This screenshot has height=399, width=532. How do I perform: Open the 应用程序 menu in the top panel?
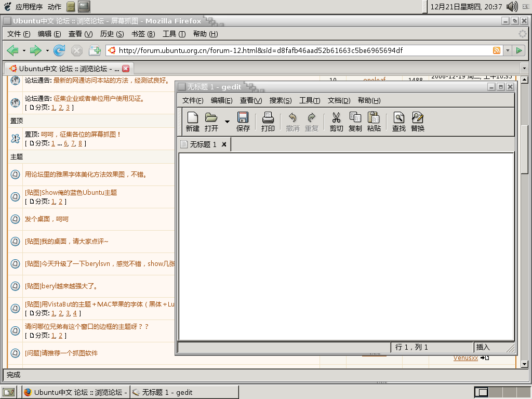pyautogui.click(x=29, y=7)
